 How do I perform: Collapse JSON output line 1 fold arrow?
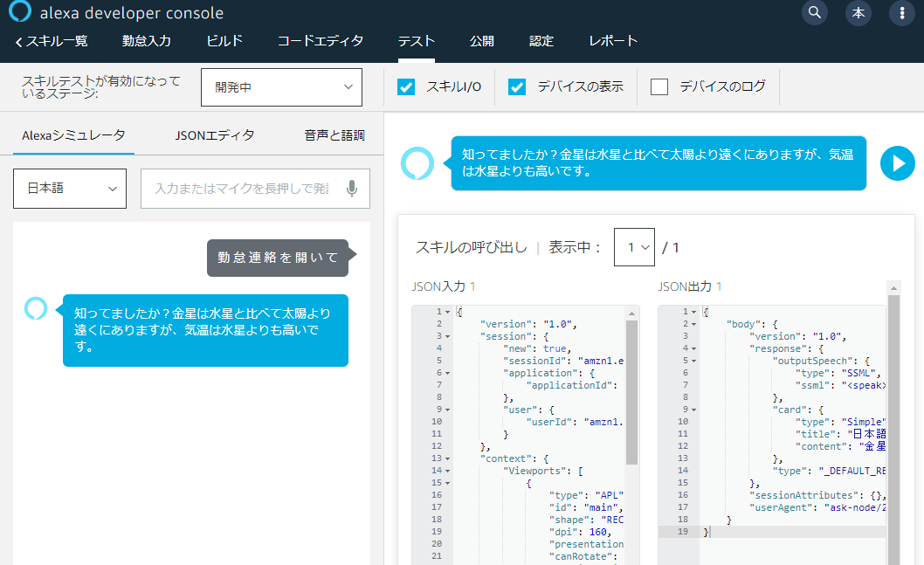[694, 312]
